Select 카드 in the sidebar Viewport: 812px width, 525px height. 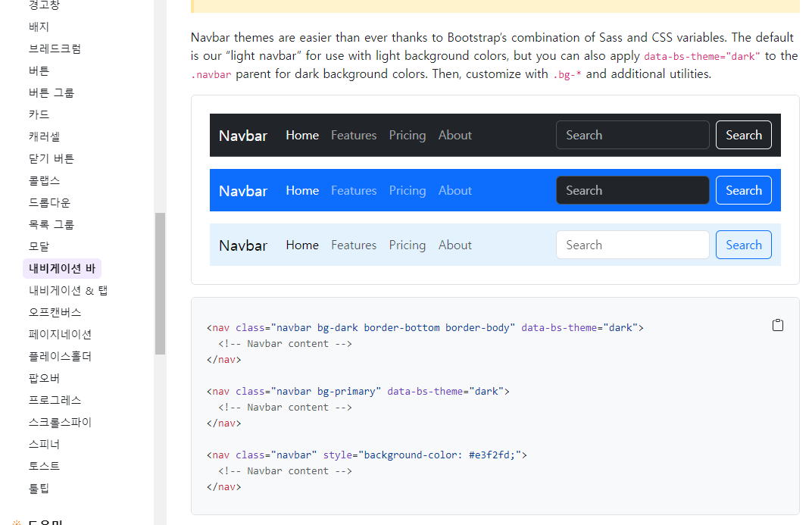click(x=39, y=114)
